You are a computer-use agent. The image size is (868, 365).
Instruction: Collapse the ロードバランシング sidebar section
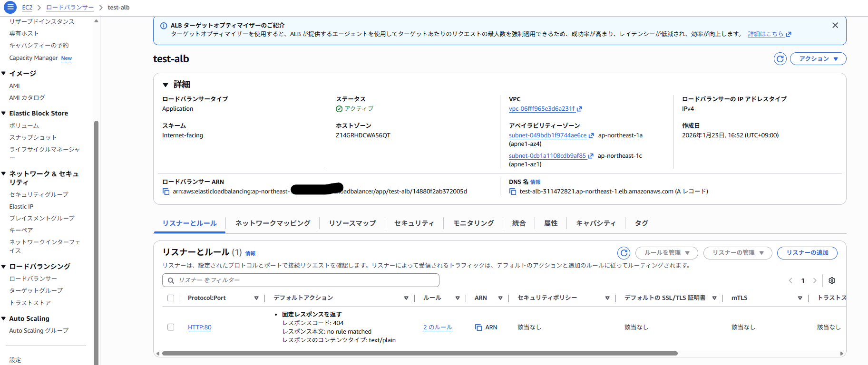pos(4,267)
